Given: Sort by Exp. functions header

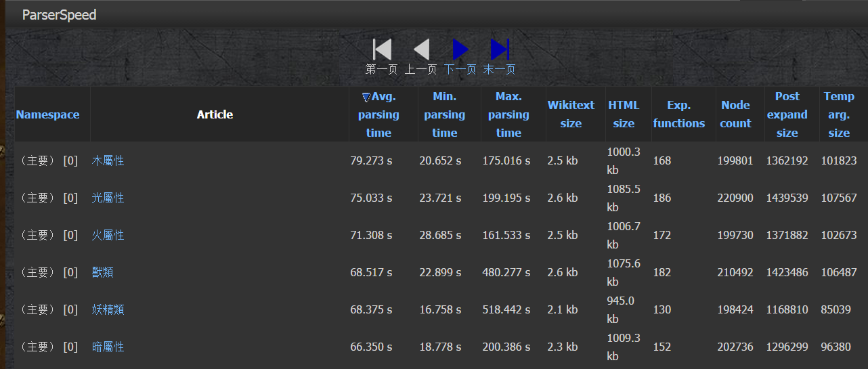Looking at the screenshot, I should pyautogui.click(x=679, y=114).
